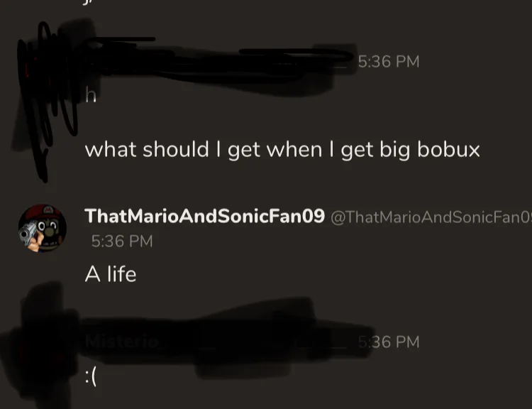The width and height of the screenshot is (532, 409).
Task: Click the 5:36 PM timestamp beside the scribbled name
Action: click(389, 62)
